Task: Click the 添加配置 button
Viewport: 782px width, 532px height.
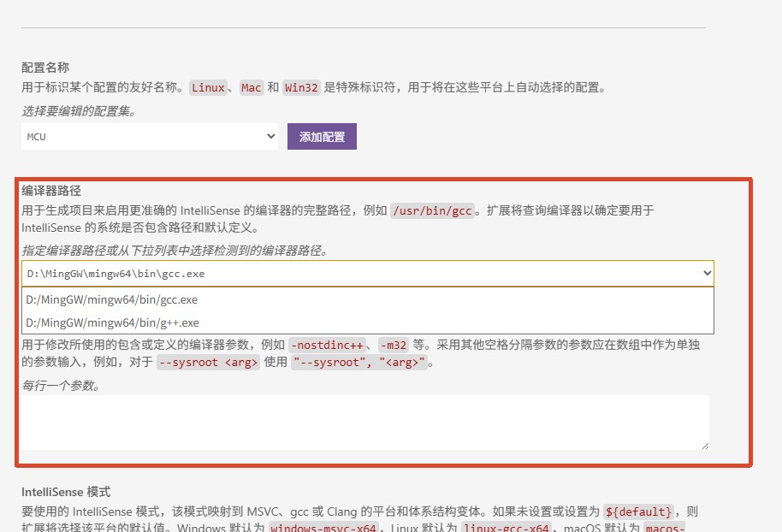Action: (x=322, y=136)
